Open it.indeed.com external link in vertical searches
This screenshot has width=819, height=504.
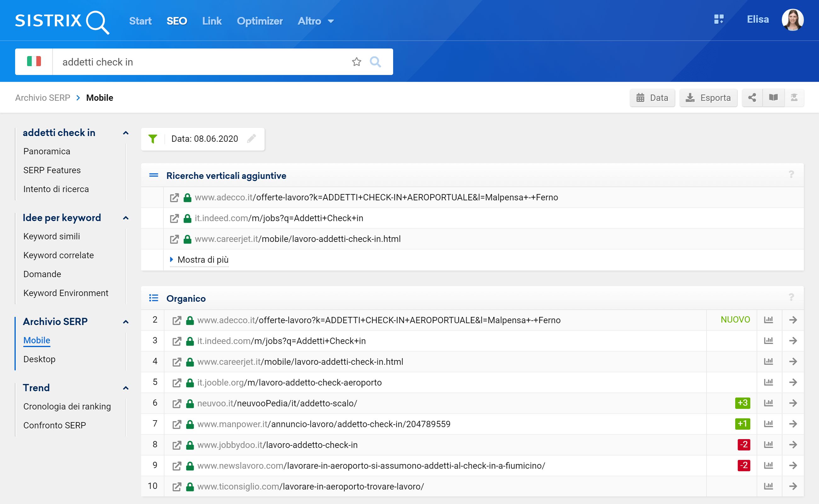pos(174,218)
